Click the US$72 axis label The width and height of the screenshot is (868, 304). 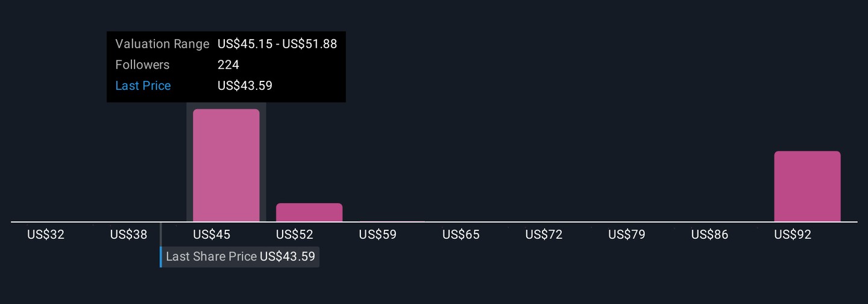point(544,235)
